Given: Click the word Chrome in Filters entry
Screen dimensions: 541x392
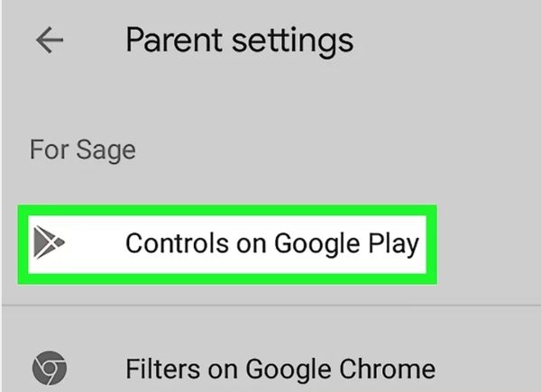Looking at the screenshot, I should pos(388,369).
